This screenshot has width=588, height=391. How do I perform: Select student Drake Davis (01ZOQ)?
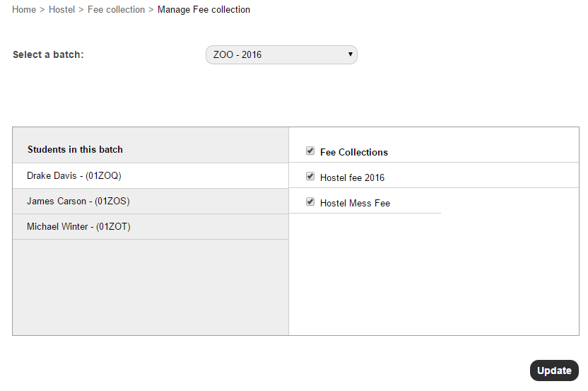tap(151, 175)
